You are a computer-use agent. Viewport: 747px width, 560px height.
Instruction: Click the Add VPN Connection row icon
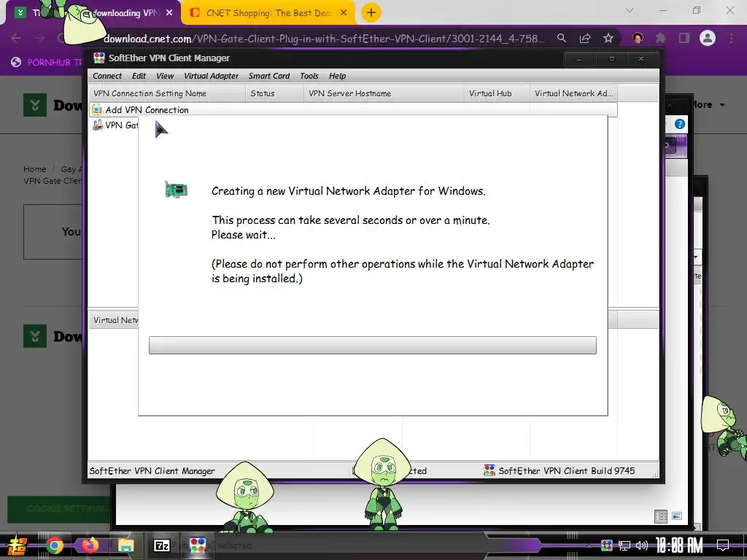(97, 110)
